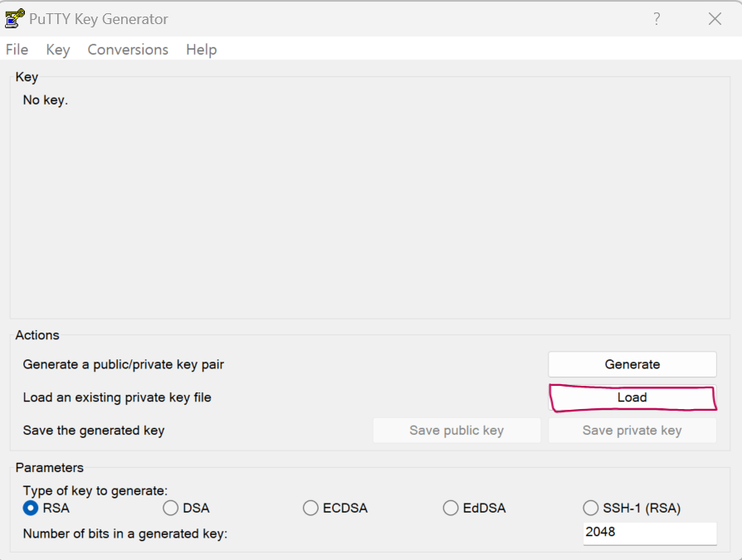The width and height of the screenshot is (742, 560).
Task: Click the 'Generate a public/private key pair' label
Action: 123,365
